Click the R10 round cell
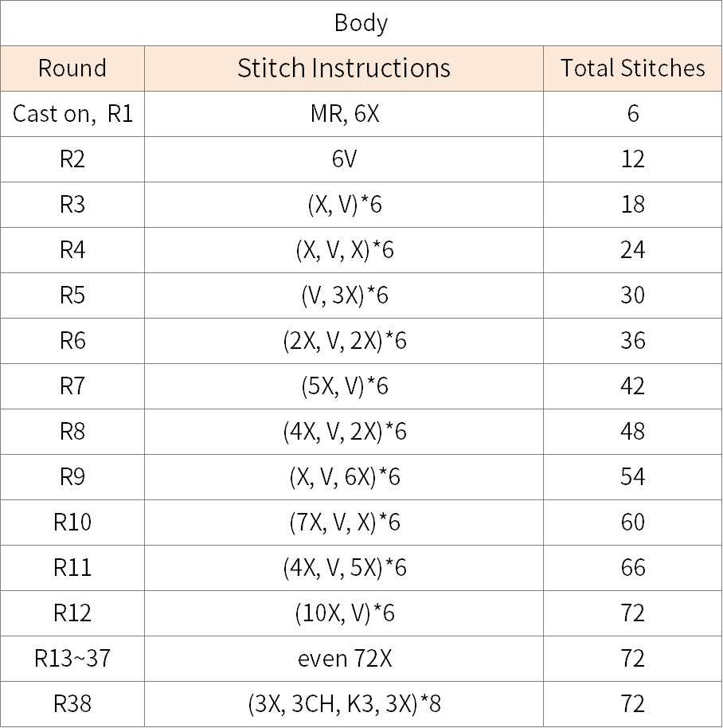723x728 pixels. point(72,523)
